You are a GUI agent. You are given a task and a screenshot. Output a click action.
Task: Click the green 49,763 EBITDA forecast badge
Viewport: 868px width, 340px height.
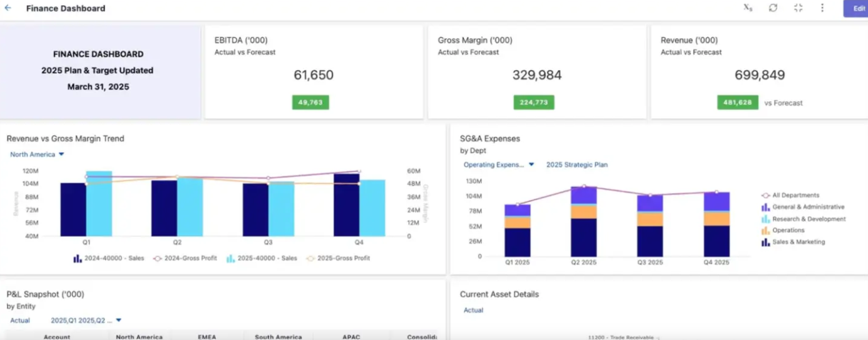(x=310, y=102)
